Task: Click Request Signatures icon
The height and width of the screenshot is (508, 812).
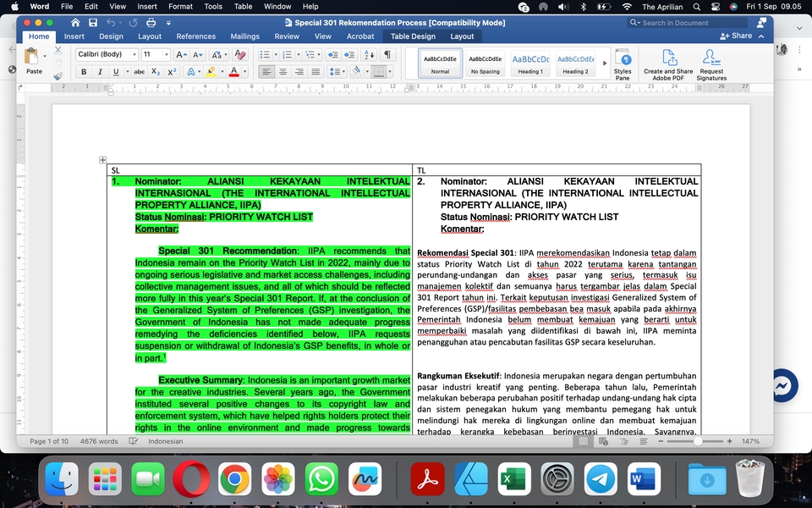Action: click(x=711, y=64)
